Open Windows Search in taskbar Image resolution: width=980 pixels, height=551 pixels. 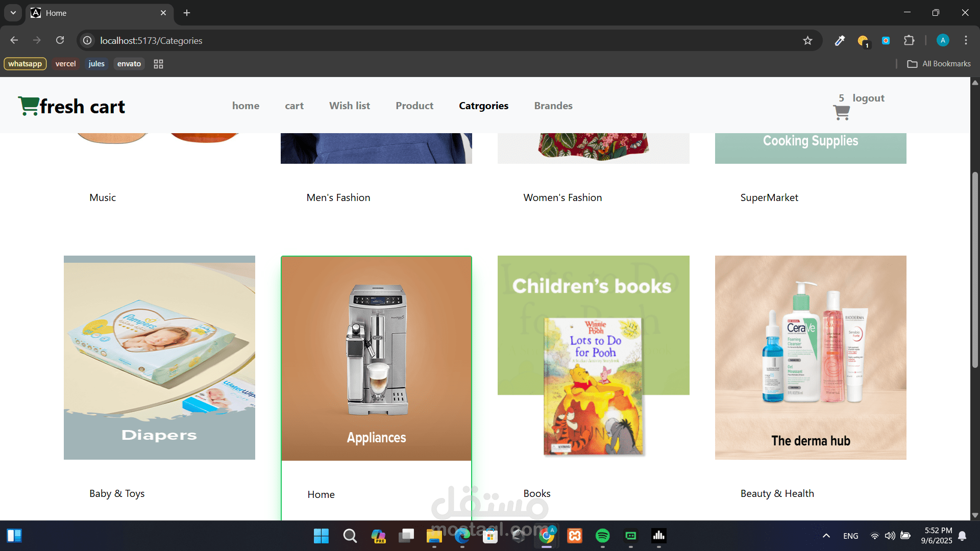(x=350, y=536)
